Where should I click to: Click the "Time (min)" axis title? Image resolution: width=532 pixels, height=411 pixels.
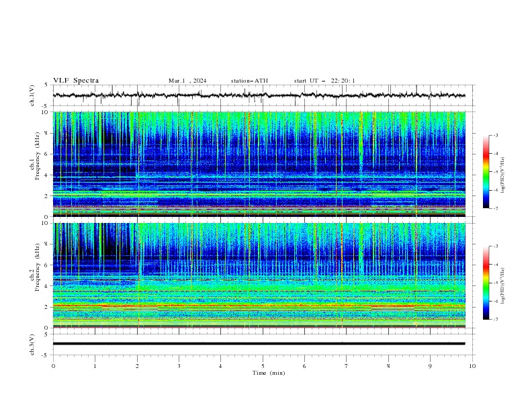click(269, 373)
